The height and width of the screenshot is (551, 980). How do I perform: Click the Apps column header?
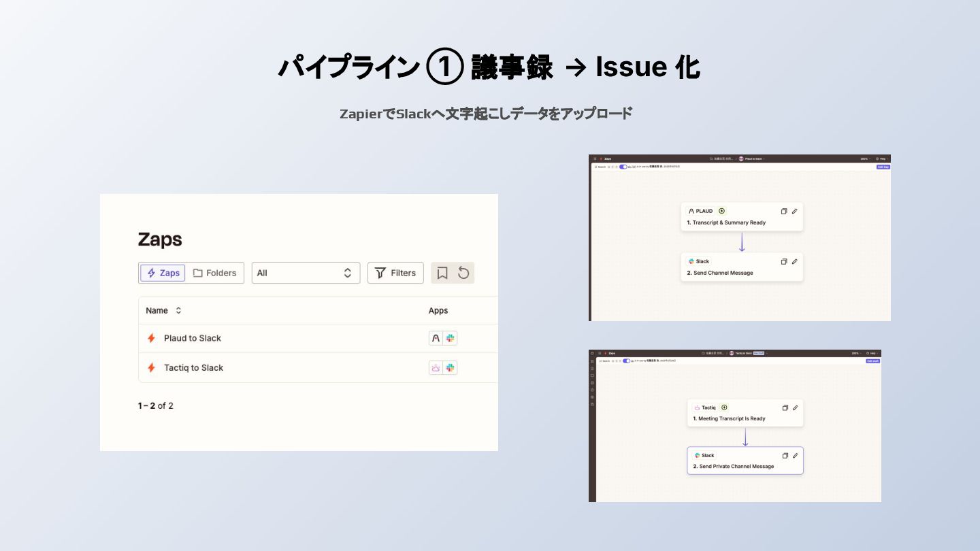(438, 310)
